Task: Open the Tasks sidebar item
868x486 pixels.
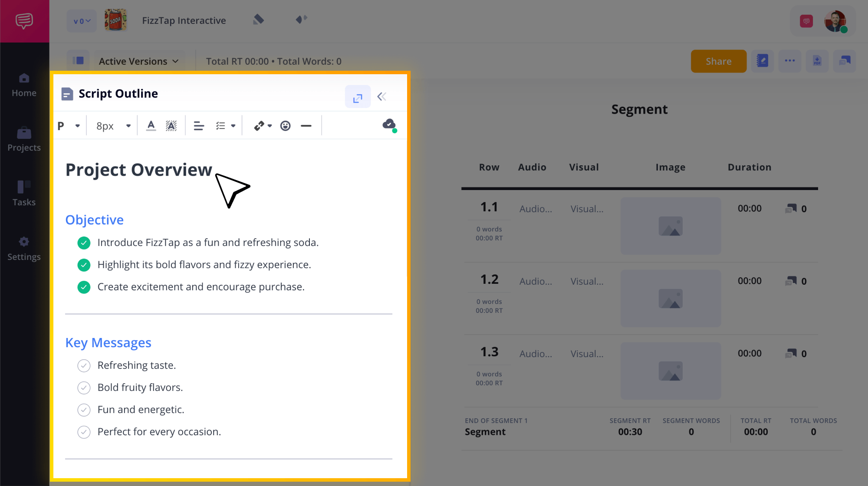Action: click(24, 194)
